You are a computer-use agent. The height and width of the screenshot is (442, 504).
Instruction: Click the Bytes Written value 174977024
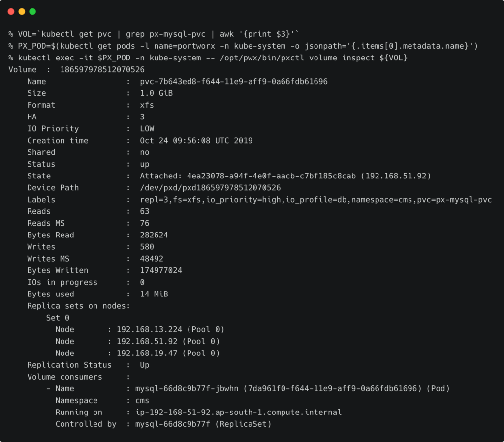point(161,270)
